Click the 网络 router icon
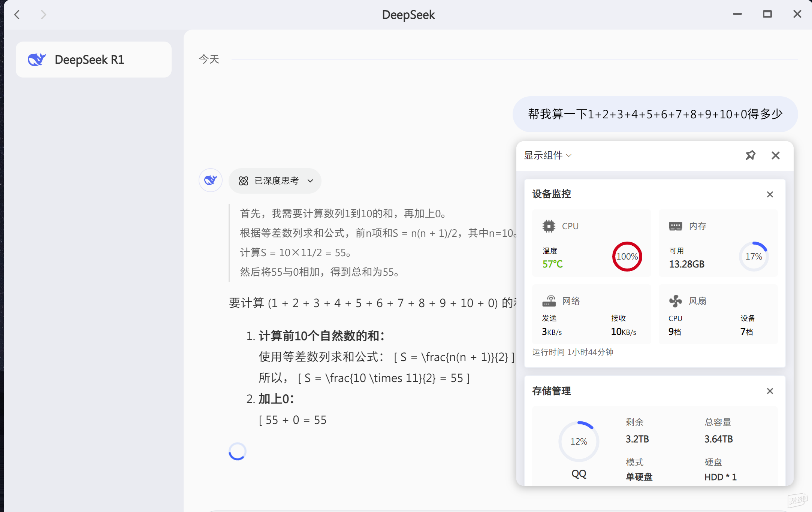The width and height of the screenshot is (812, 512). click(x=549, y=301)
